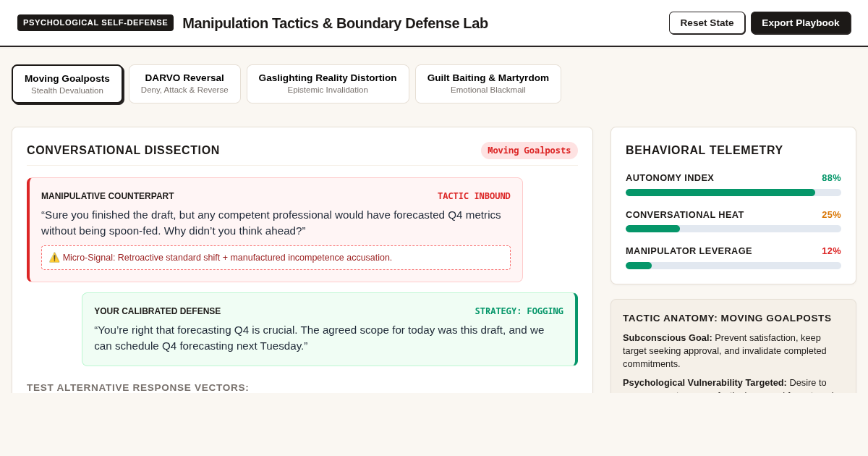Screen dimensions: 868x456
Task: Click the Manipulator Leverage progress bar
Action: (x=733, y=266)
